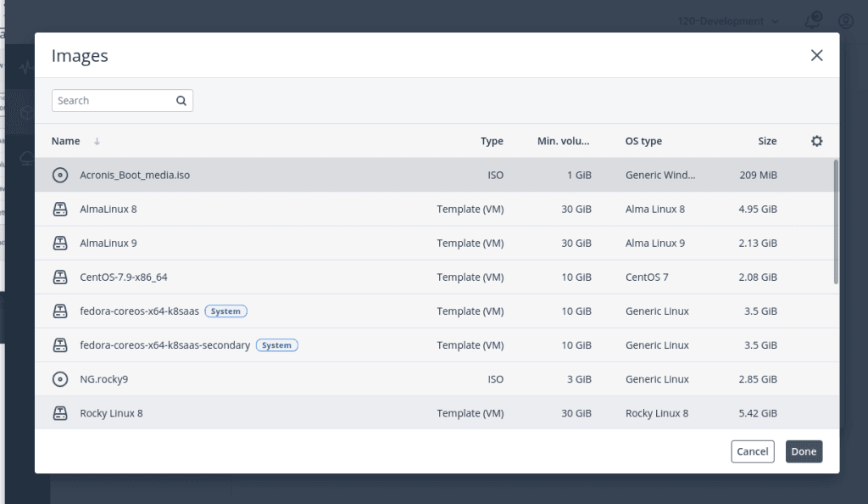Click the sort arrow next to Name
This screenshot has height=504, width=868.
(x=97, y=141)
